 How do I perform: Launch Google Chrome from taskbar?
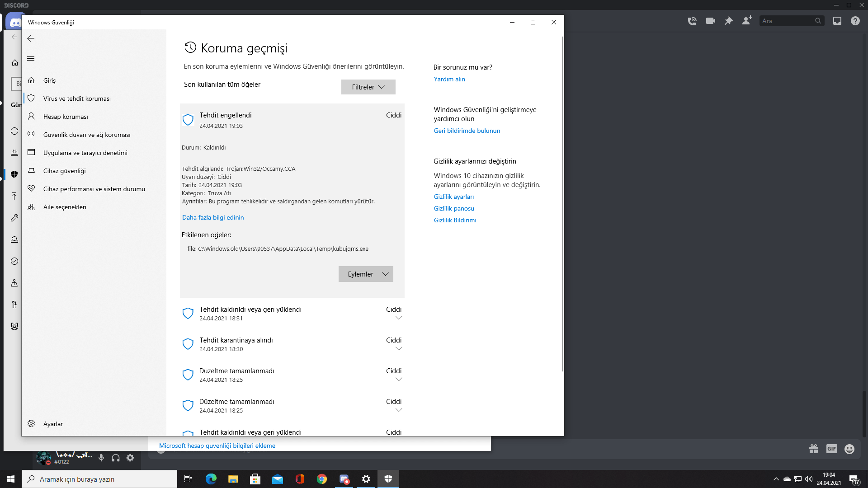coord(322,479)
